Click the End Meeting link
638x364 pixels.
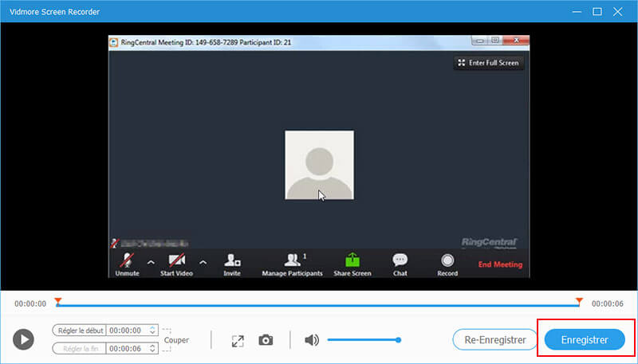(x=500, y=264)
